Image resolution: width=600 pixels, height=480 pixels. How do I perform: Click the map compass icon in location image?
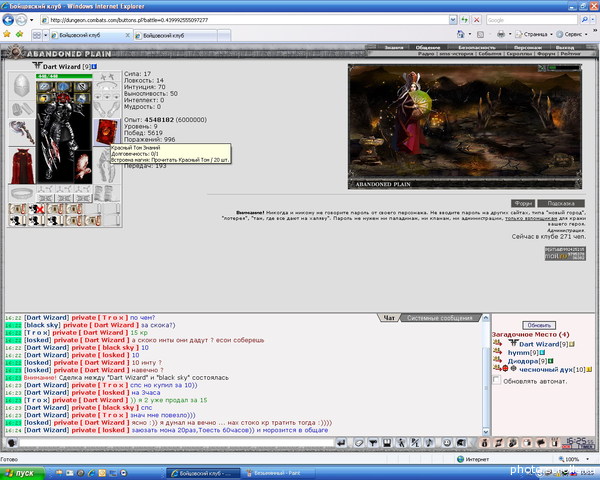(x=542, y=68)
